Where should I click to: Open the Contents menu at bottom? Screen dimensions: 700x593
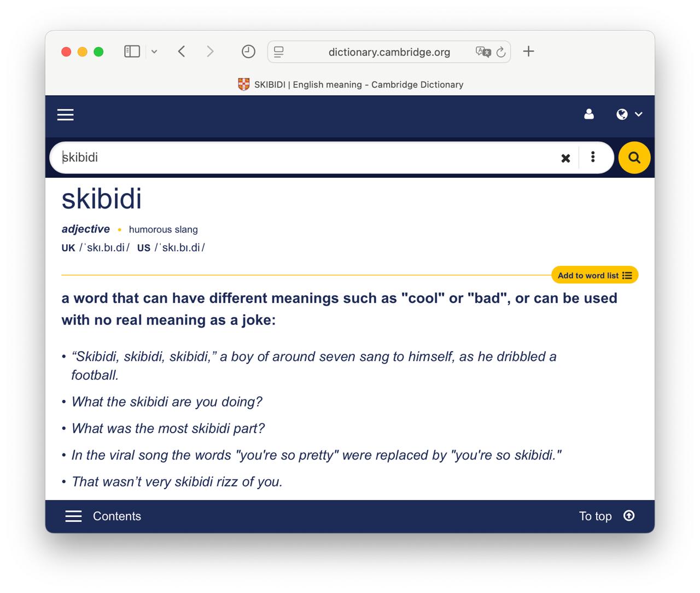pyautogui.click(x=104, y=516)
